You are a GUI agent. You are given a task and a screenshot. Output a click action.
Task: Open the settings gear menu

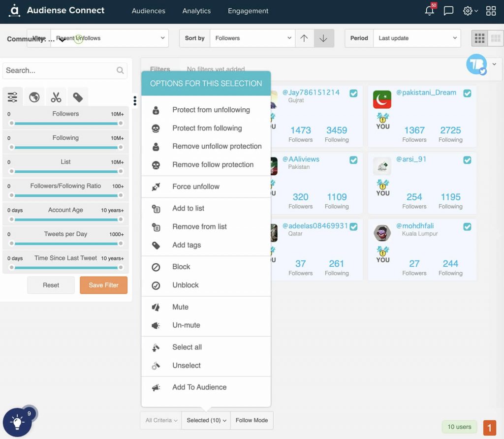(470, 11)
